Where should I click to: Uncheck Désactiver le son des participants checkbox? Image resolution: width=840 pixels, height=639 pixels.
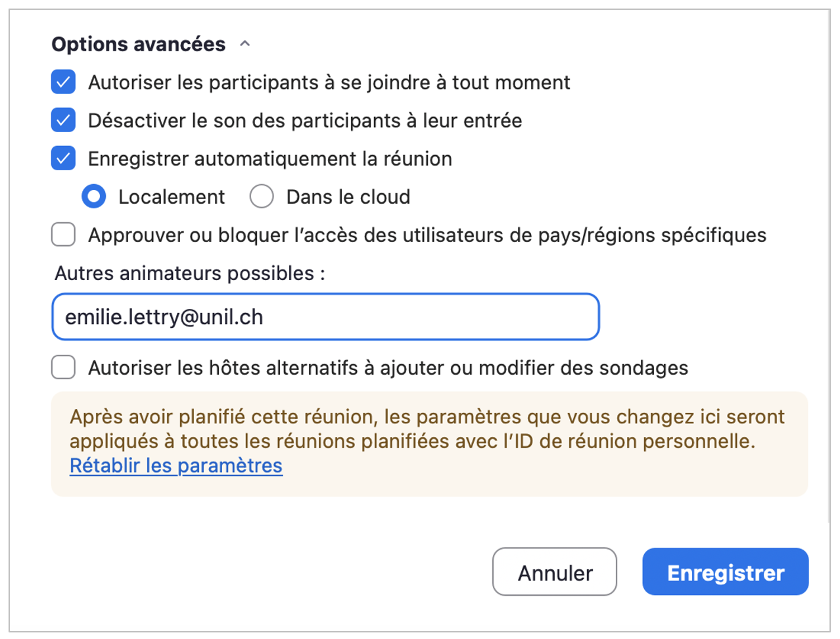[64, 121]
